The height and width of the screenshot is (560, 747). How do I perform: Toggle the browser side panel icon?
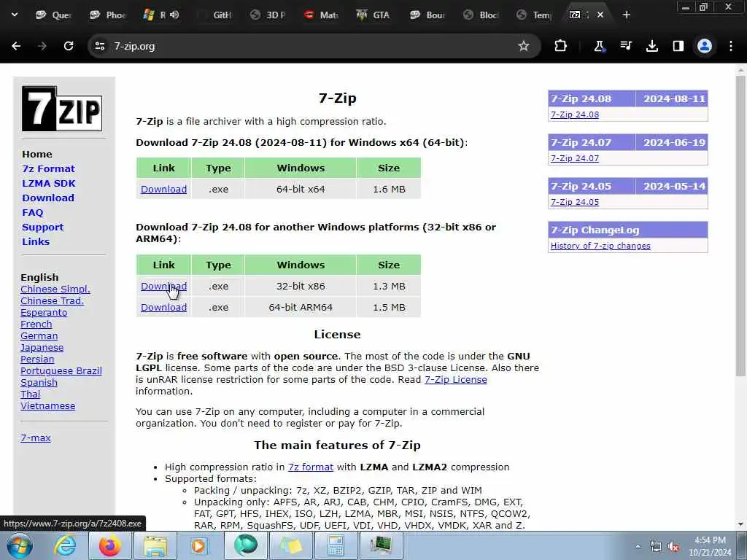click(678, 46)
